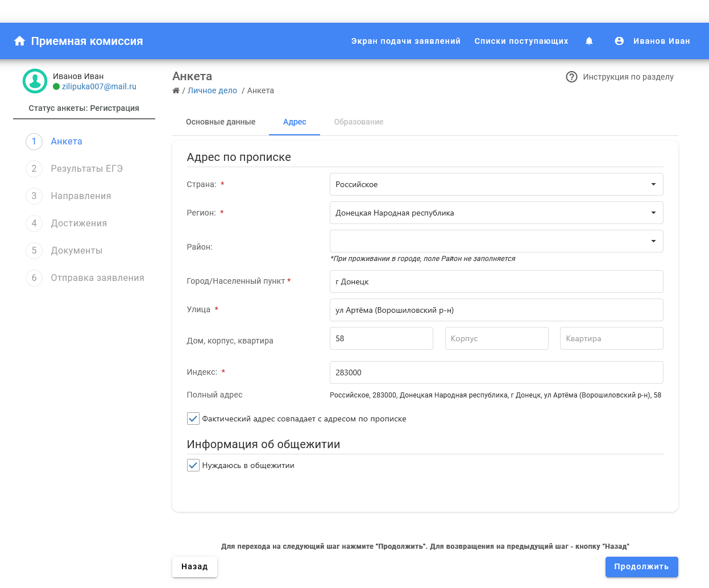709x588 pixels.
Task: Click the green profile avatar in sidebar
Action: pyautogui.click(x=35, y=81)
